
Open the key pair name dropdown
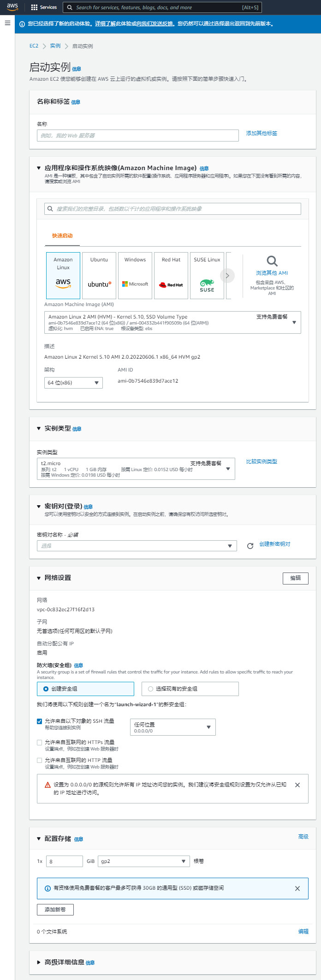coord(137,546)
